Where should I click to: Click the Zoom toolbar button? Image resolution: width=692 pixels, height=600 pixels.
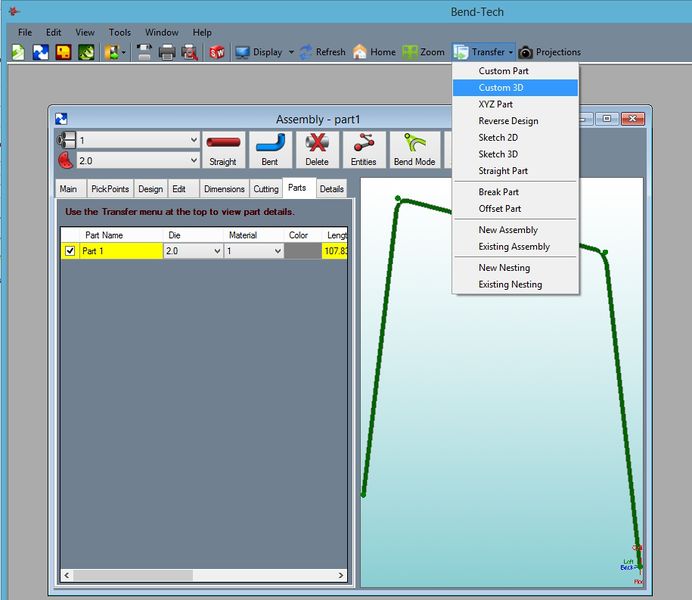(x=423, y=52)
